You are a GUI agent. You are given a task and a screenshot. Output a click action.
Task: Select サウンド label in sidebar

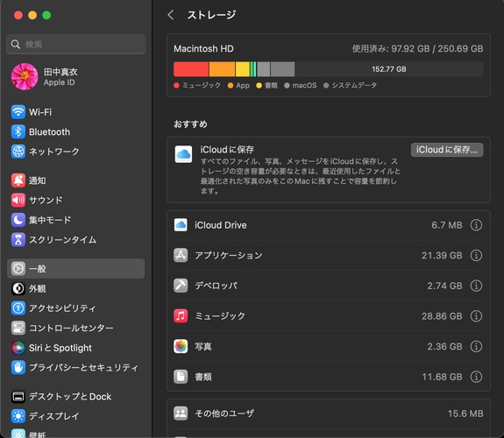coord(46,201)
